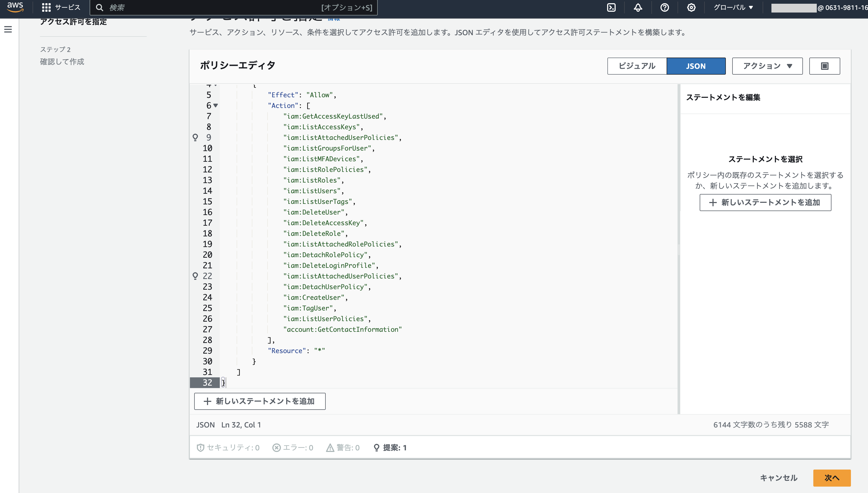
Task: Open the help question mark icon
Action: 665,7
